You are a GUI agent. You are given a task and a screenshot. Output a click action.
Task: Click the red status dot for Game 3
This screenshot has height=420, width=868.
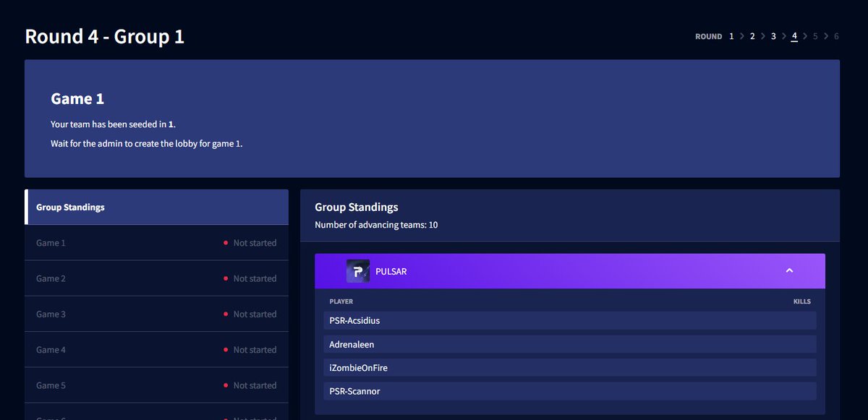[226, 314]
